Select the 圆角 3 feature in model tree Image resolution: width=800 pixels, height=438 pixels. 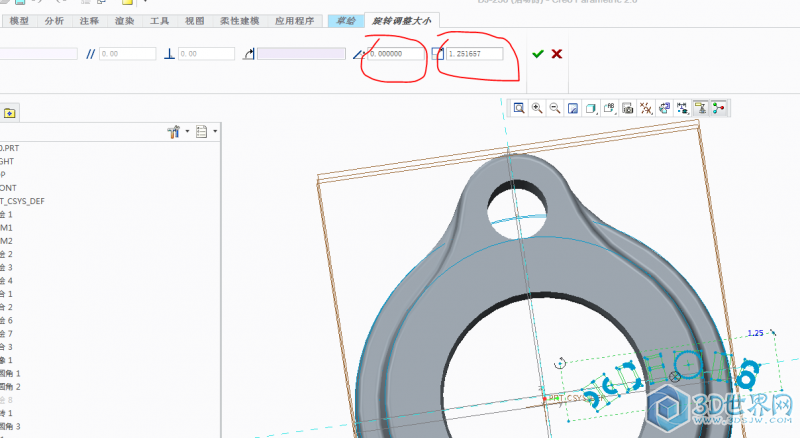pos(10,427)
